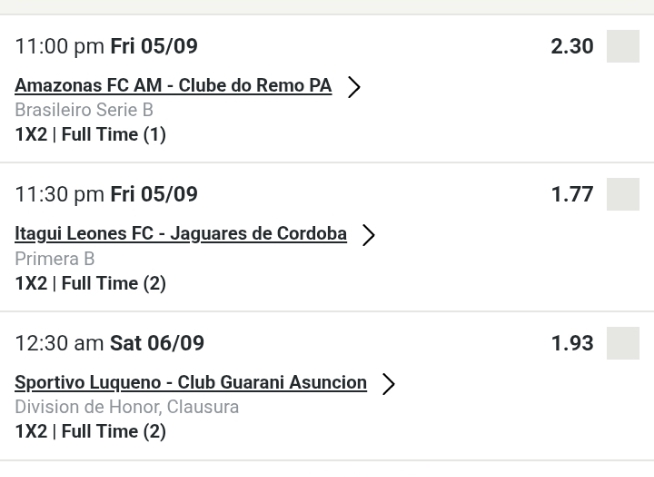Viewport: 654px width, 477px height.
Task: Click the 2.30 odds value
Action: click(x=572, y=46)
